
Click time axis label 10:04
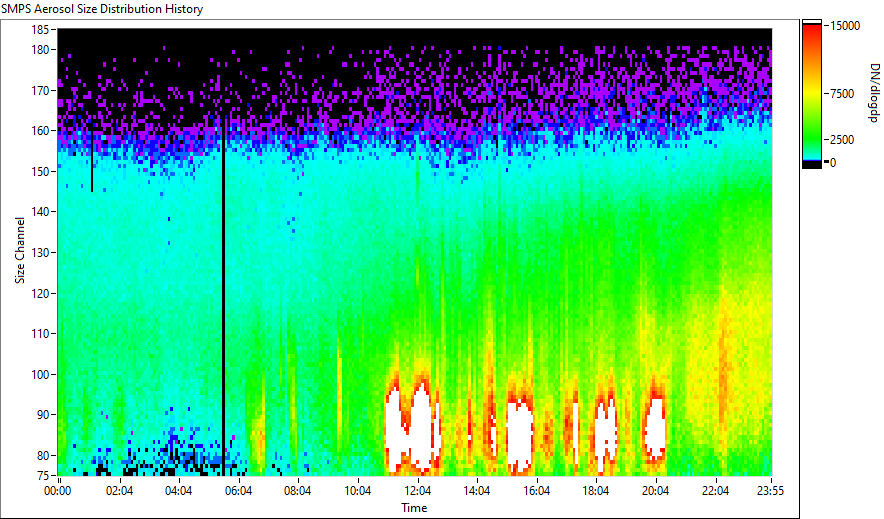pyautogui.click(x=357, y=491)
